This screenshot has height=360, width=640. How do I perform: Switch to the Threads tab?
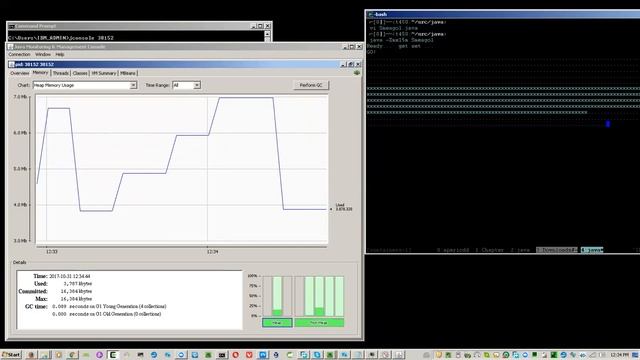tap(60, 73)
